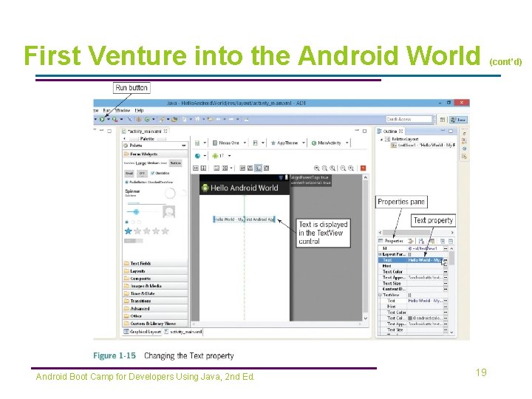
Task: Click the Hello Android World app title bar
Action: tap(245, 188)
